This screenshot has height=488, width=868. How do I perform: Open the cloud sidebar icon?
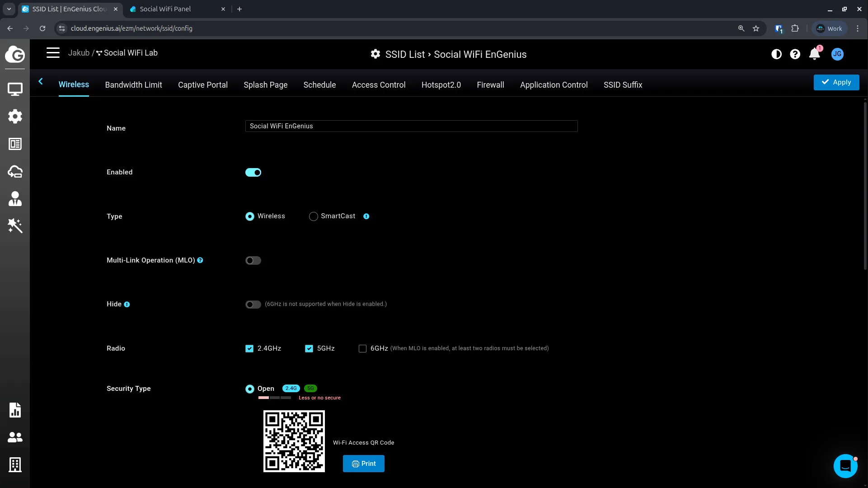pyautogui.click(x=15, y=172)
